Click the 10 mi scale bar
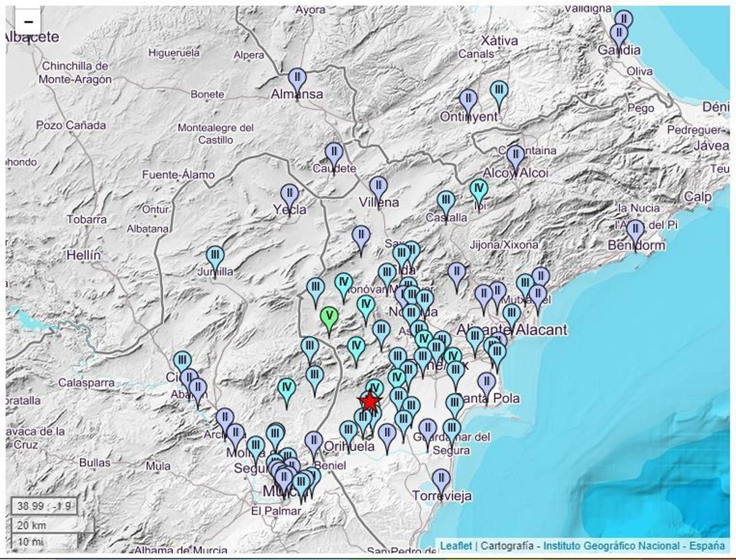736x560 pixels. (x=44, y=541)
